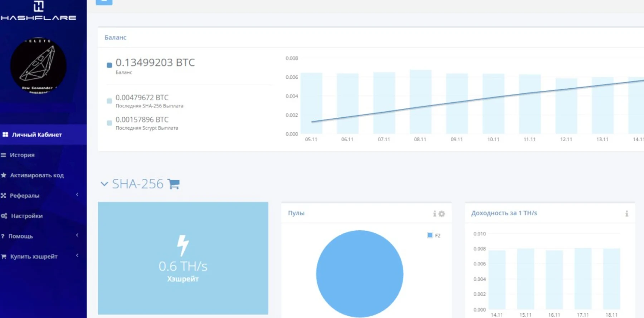The height and width of the screenshot is (318, 644).
Task: Click the SHA-256 section heading
Action: coord(138,184)
